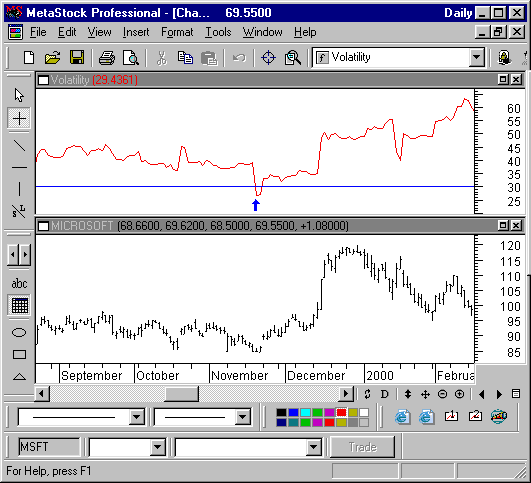Click the first Internet Explorer icon
The height and width of the screenshot is (483, 531).
(x=402, y=417)
